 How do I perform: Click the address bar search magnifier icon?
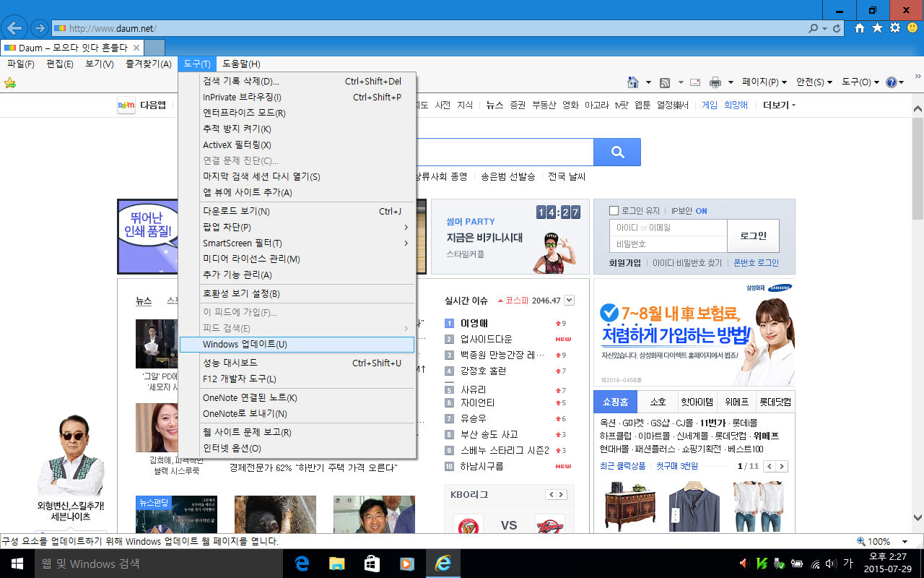click(814, 28)
